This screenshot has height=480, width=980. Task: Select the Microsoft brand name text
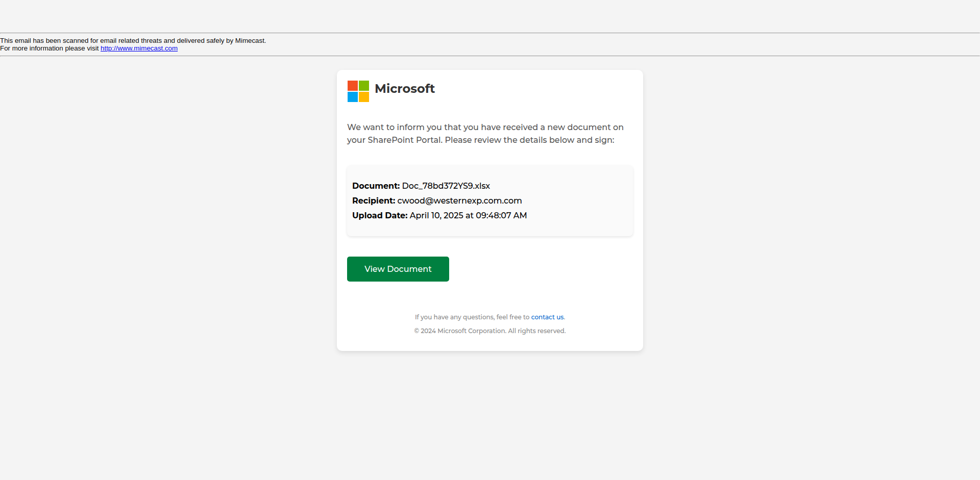405,89
